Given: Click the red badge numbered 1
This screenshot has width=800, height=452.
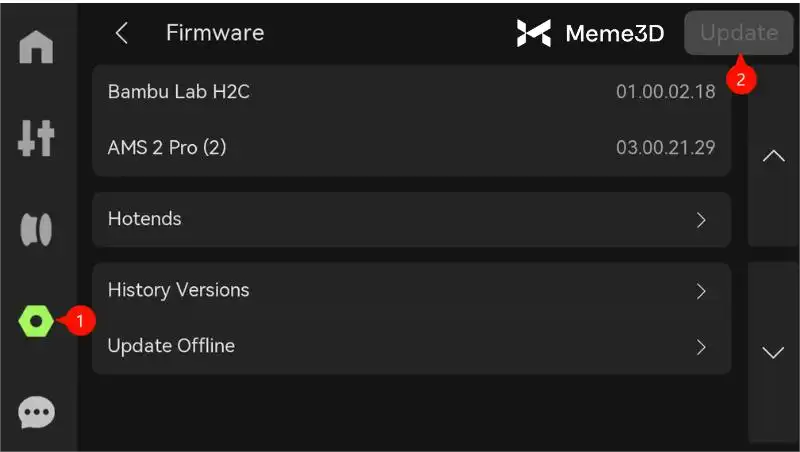Looking at the screenshot, I should (80, 321).
